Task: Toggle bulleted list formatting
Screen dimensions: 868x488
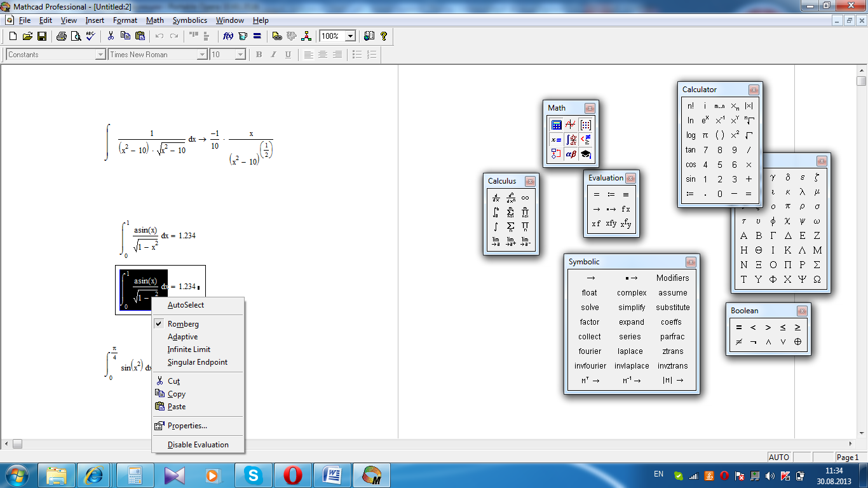Action: point(357,55)
